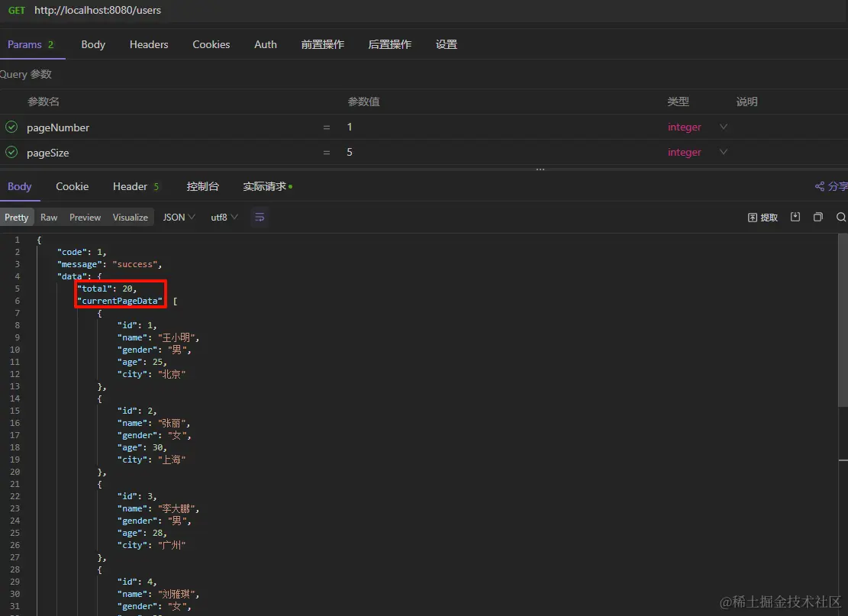Open the 前置操作 tab

[x=322, y=44]
